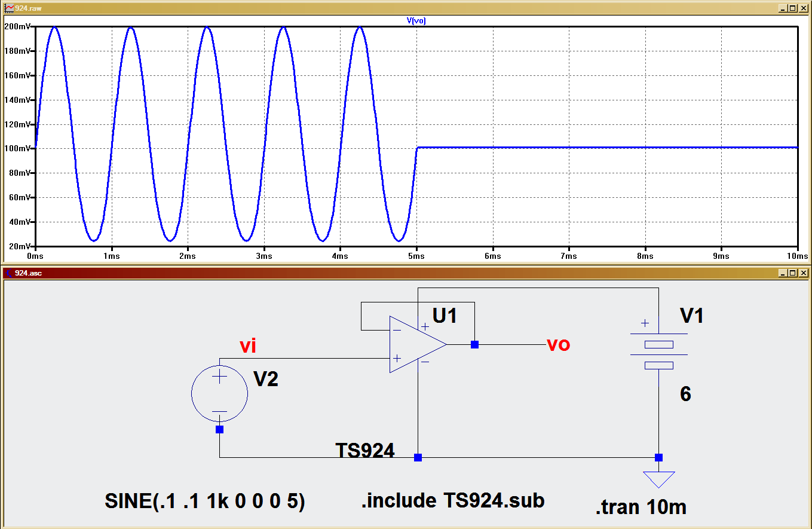
Task: Click the .tran 10m directive
Action: 641,507
